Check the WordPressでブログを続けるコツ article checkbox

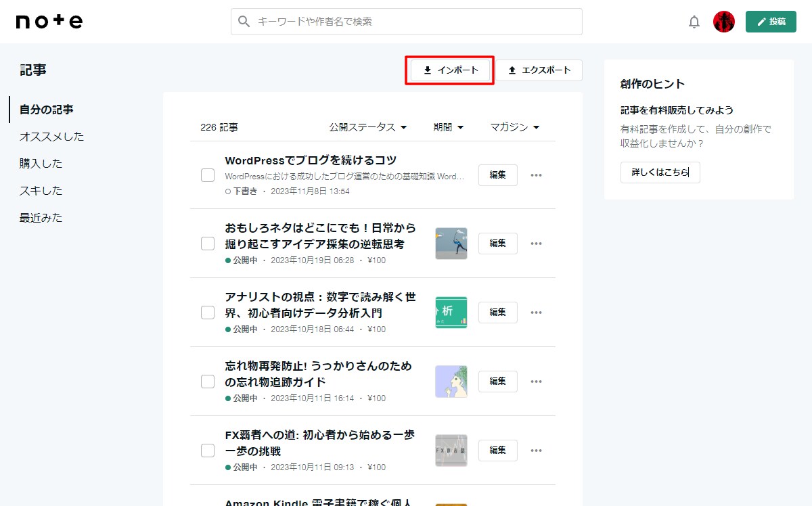[208, 175]
